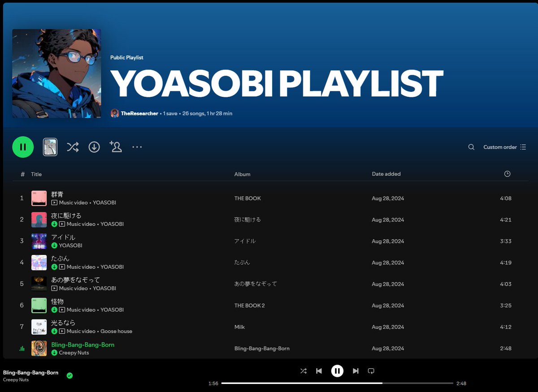Pause playback with the bottom player button
538x392 pixels.
[x=337, y=371]
